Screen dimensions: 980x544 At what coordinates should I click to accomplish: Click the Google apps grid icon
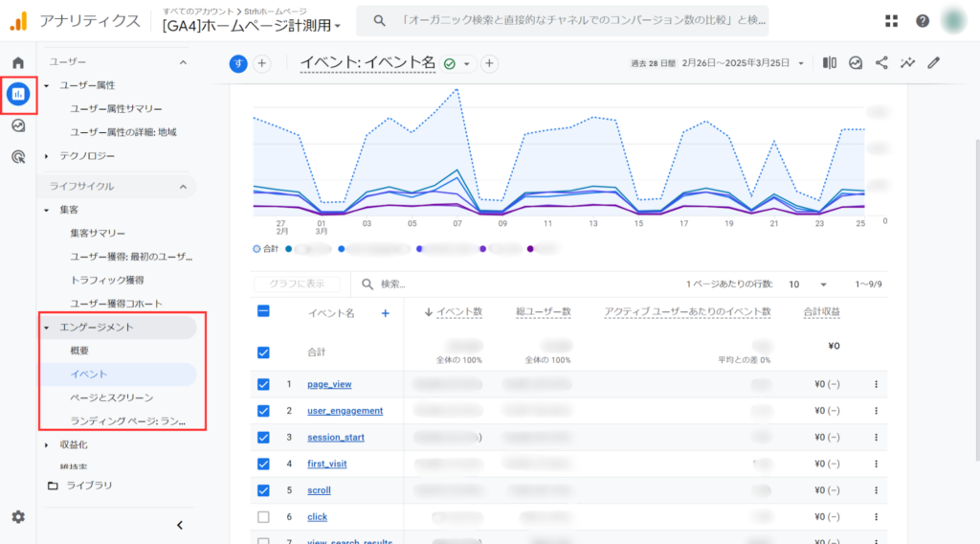(x=891, y=21)
